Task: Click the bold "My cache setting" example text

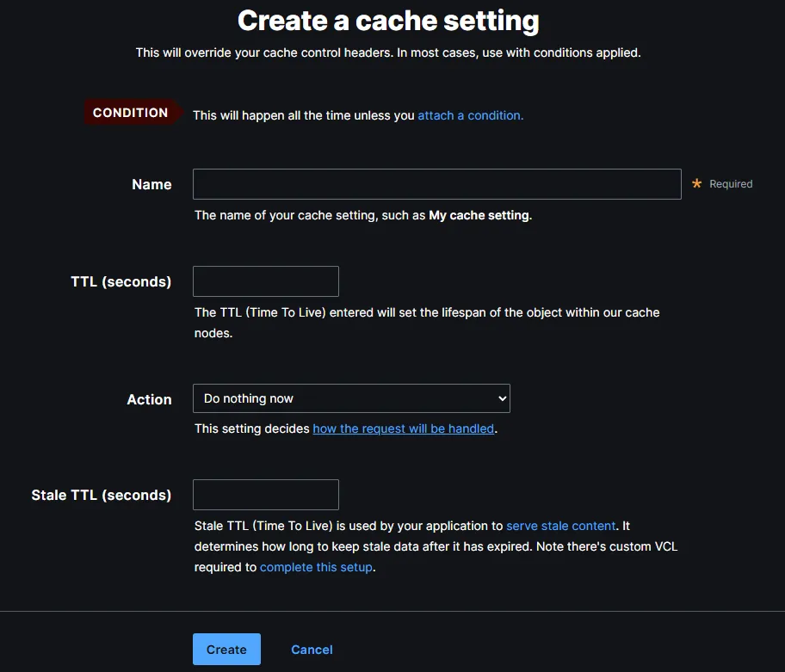Action: tap(479, 215)
